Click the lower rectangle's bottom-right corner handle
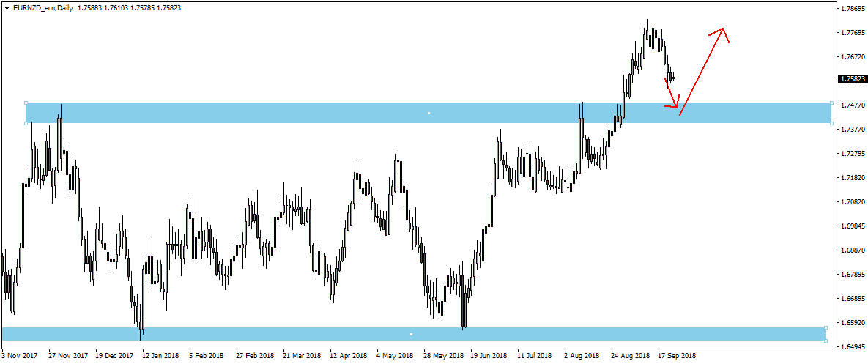Screen dimensions: 868x364 tap(826, 341)
